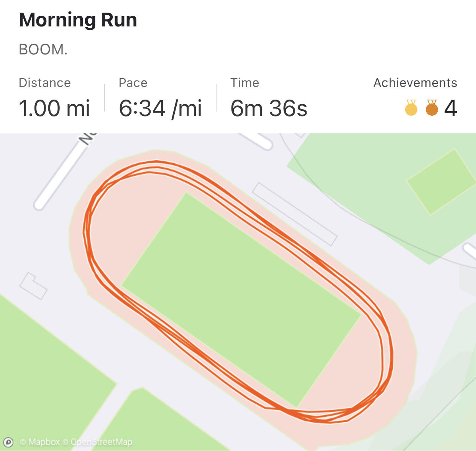Click the BOOM. activity description
Viewport: 476px width, 451px height.
coord(43,49)
